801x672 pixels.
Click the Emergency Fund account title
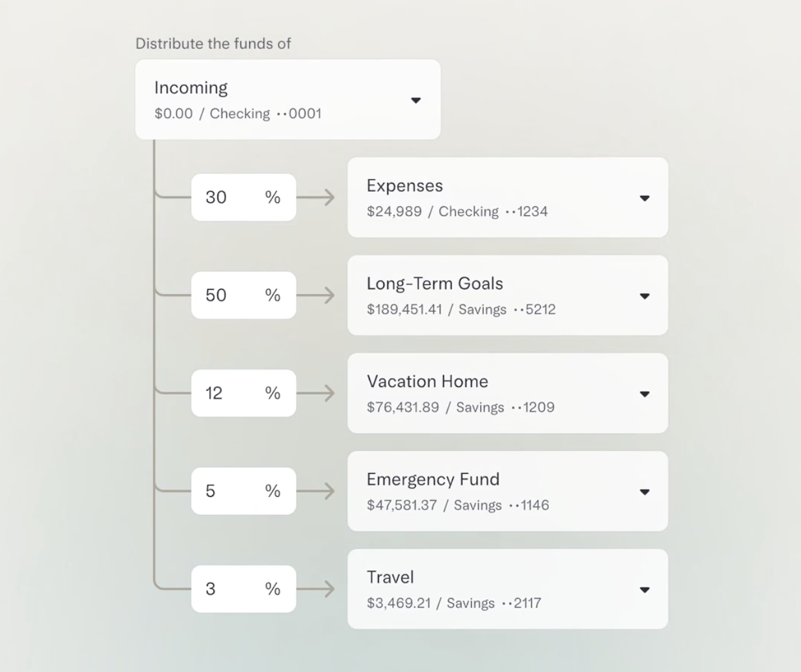[433, 479]
